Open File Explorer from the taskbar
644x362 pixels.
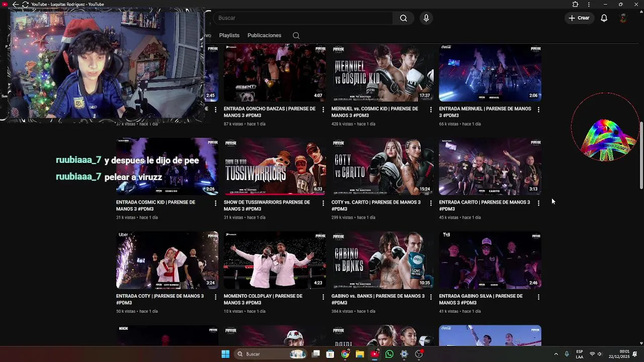(x=360, y=354)
